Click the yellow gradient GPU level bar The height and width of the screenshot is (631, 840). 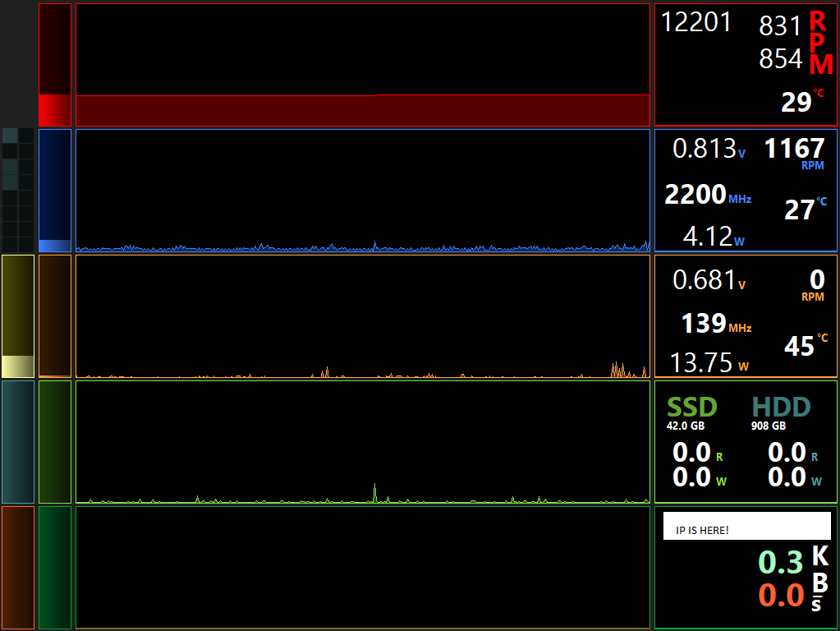[18, 316]
